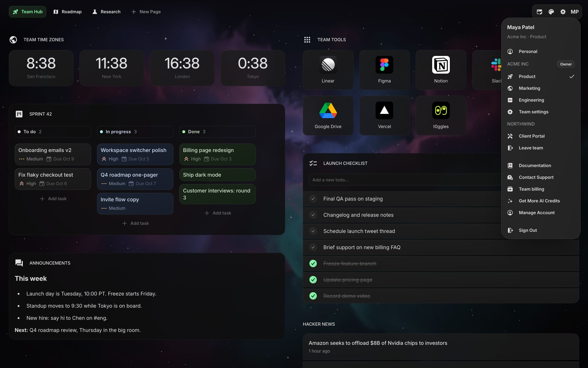Choose Leave team in menu
The image size is (588, 368).
[541, 148]
